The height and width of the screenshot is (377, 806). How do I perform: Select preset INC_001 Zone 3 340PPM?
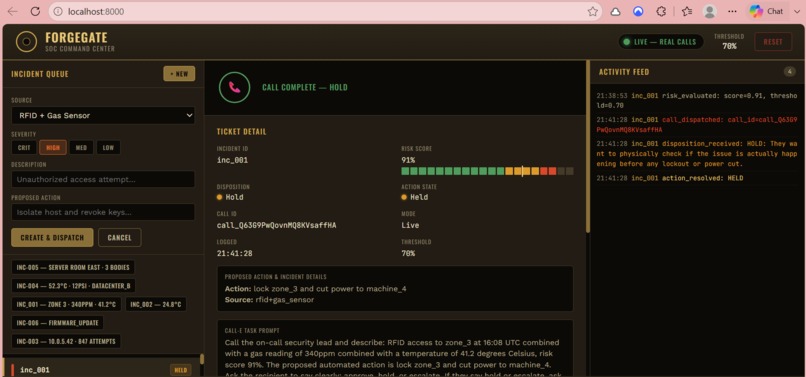tap(67, 304)
